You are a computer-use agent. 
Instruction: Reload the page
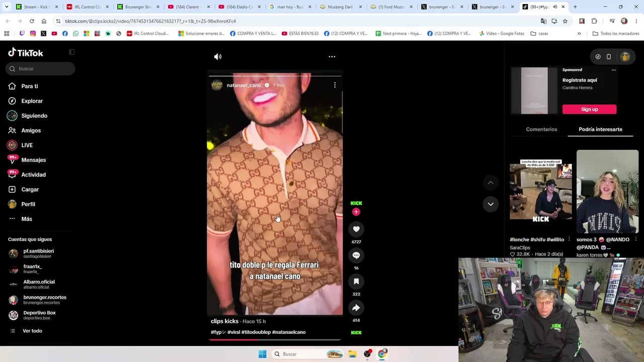32,21
